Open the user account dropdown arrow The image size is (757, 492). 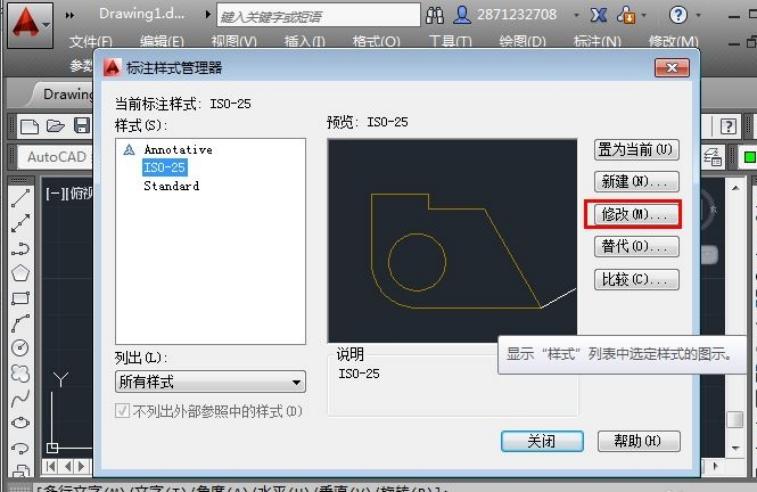[x=576, y=15]
